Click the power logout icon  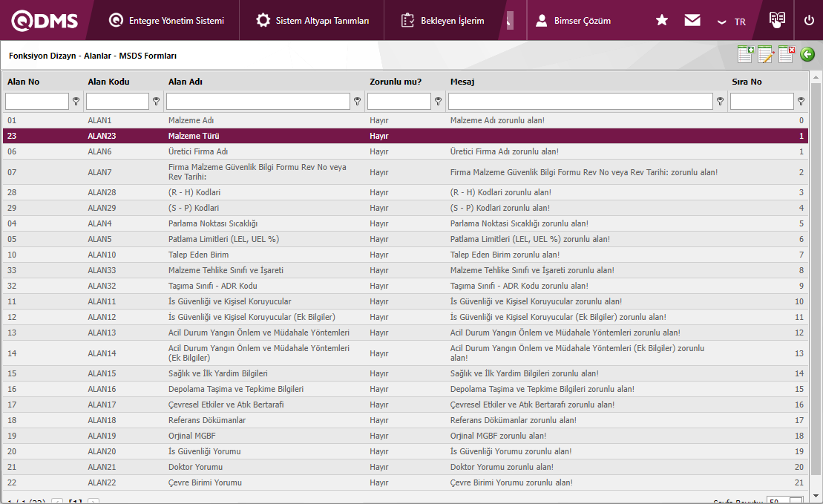coord(809,20)
